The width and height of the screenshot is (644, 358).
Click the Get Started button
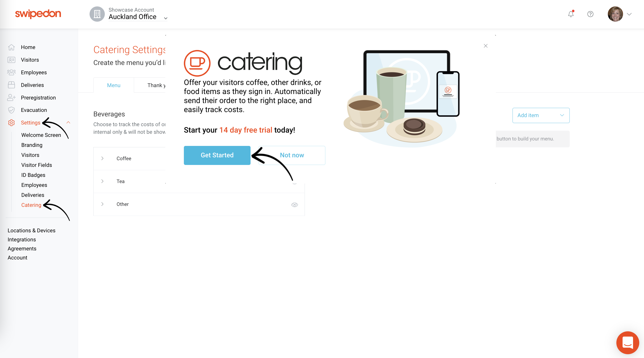217,155
